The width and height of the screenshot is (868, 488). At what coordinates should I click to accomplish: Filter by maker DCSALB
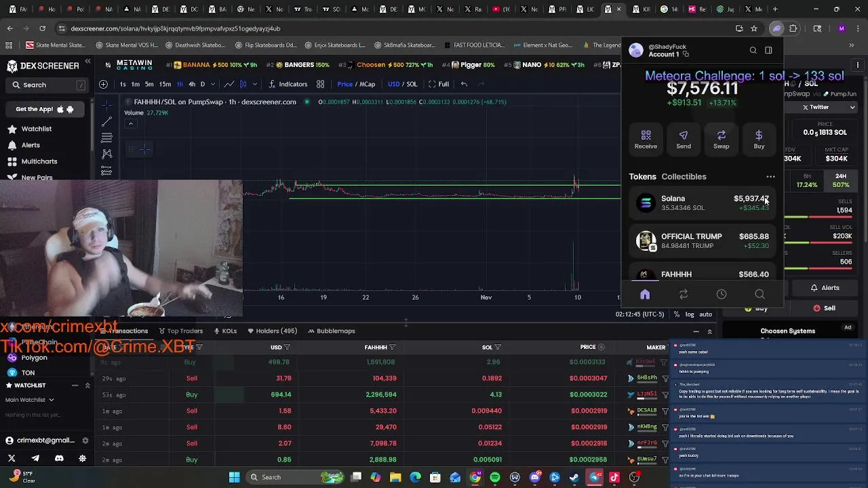665,411
